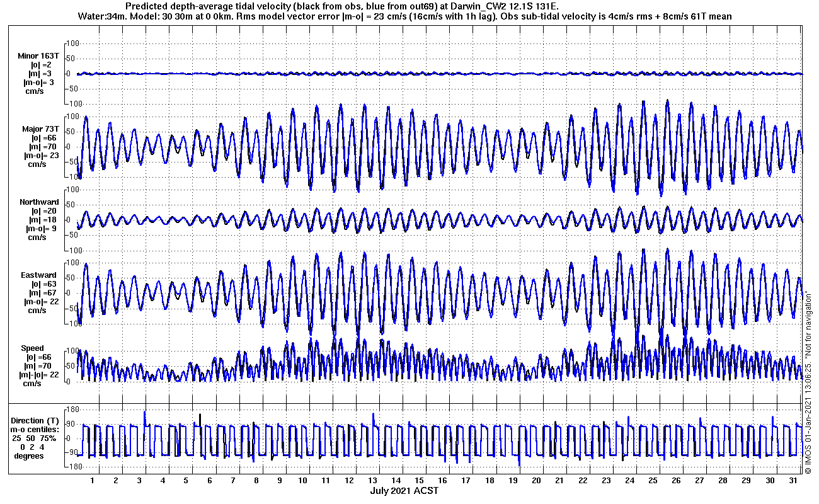Select the 'Northward' panel label
This screenshot has height=504, width=819.
(39, 202)
